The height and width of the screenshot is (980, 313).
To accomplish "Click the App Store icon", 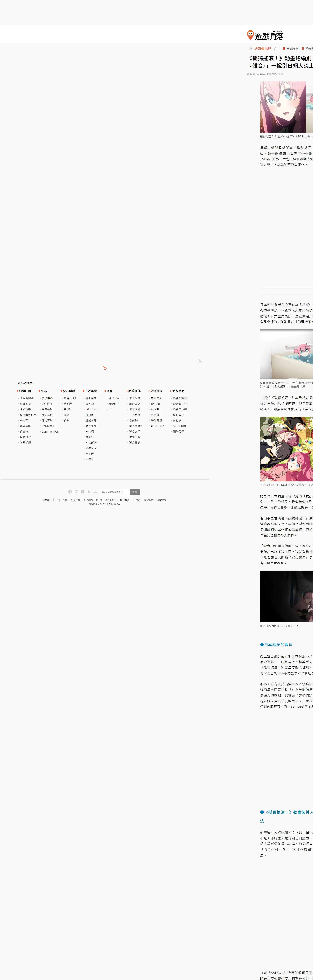I will point(95,492).
